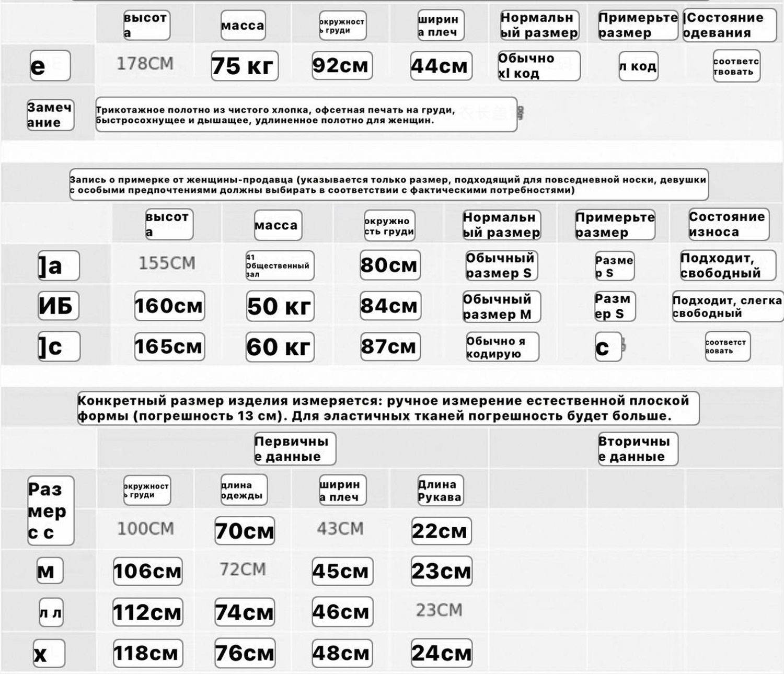Select '23см' sleeve in the 106см row
Image resolution: width=784 pixels, height=674 pixels.
coord(441,571)
